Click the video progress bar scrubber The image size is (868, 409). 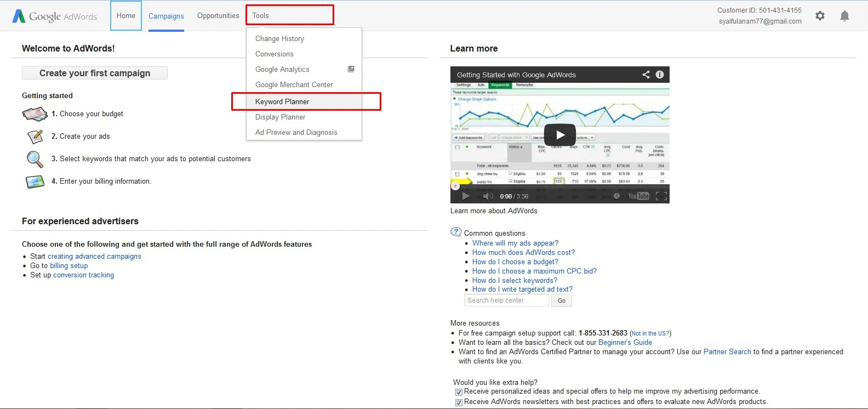[x=455, y=186]
